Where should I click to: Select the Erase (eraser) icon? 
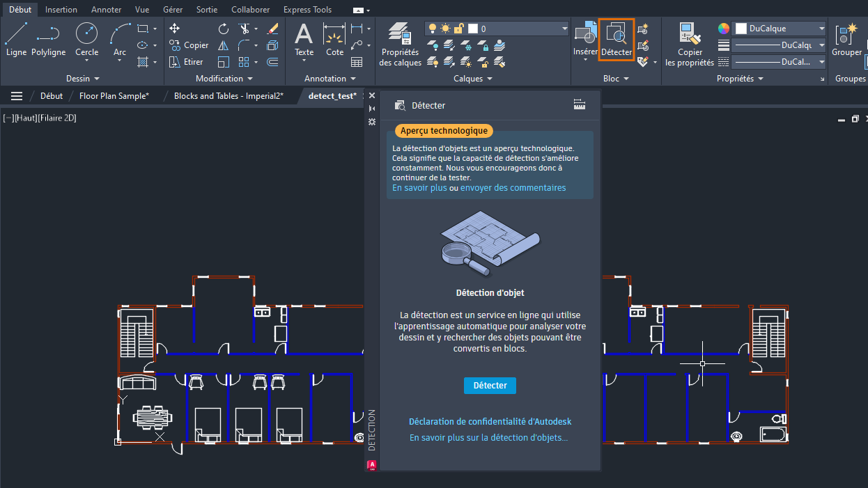coord(272,29)
